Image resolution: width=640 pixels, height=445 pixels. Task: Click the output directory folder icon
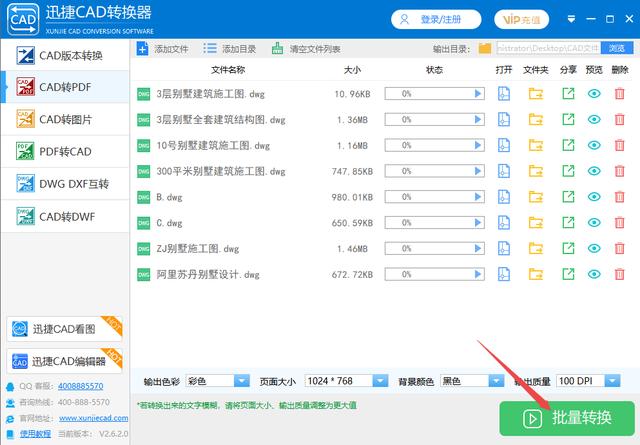tap(484, 49)
